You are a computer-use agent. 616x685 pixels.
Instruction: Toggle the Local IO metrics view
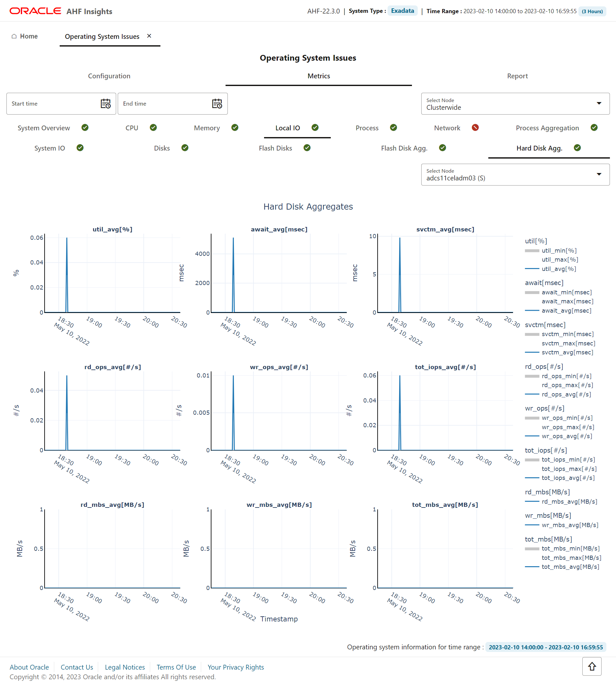(288, 127)
